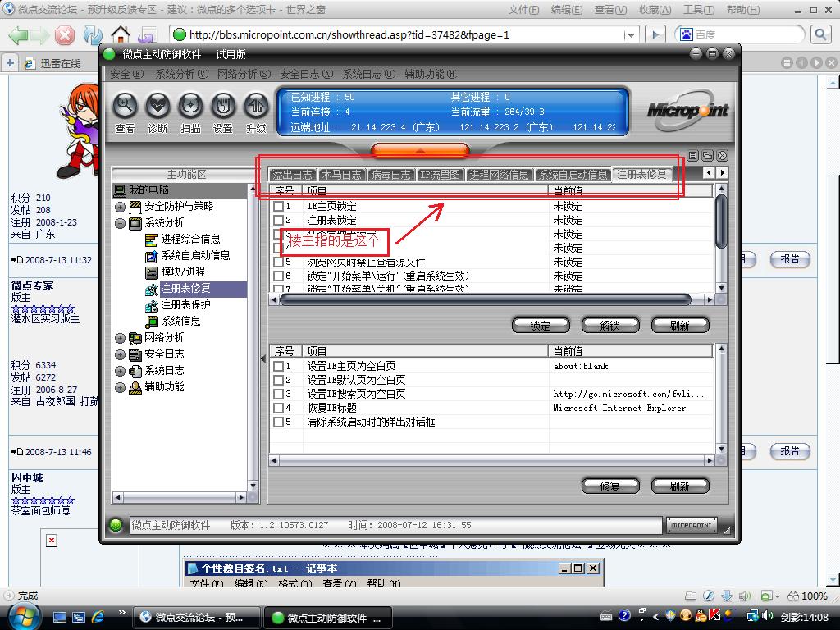Click the browser refresh icon

coord(92,35)
